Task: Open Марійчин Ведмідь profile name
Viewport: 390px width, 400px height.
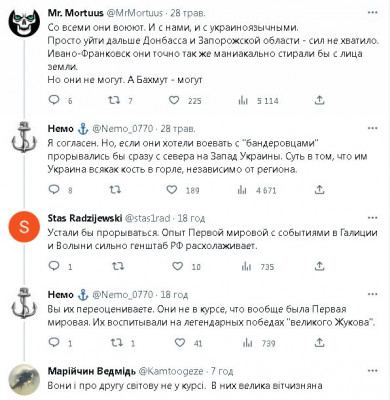Action: 92,371
